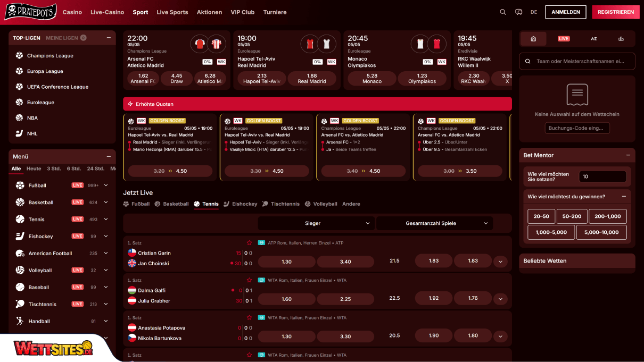
Task: Open the A-Z listing icon
Action: point(594,39)
